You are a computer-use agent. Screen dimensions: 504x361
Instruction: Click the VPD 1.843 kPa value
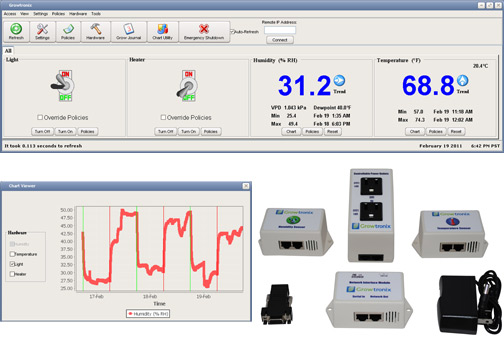coord(288,108)
